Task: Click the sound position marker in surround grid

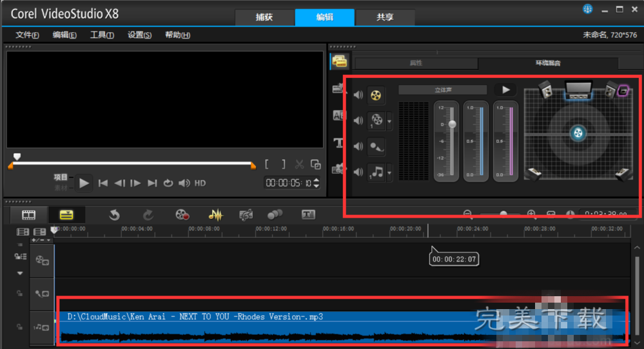Action: (578, 133)
